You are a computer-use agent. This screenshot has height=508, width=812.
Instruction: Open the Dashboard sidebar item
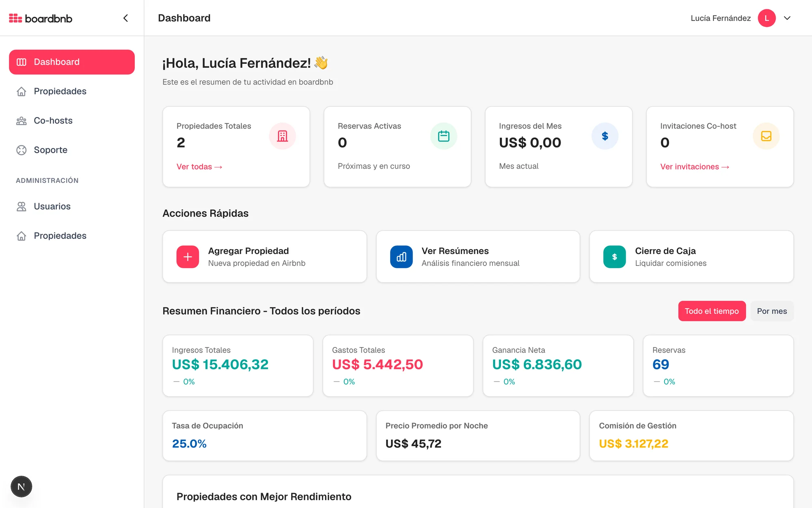72,62
